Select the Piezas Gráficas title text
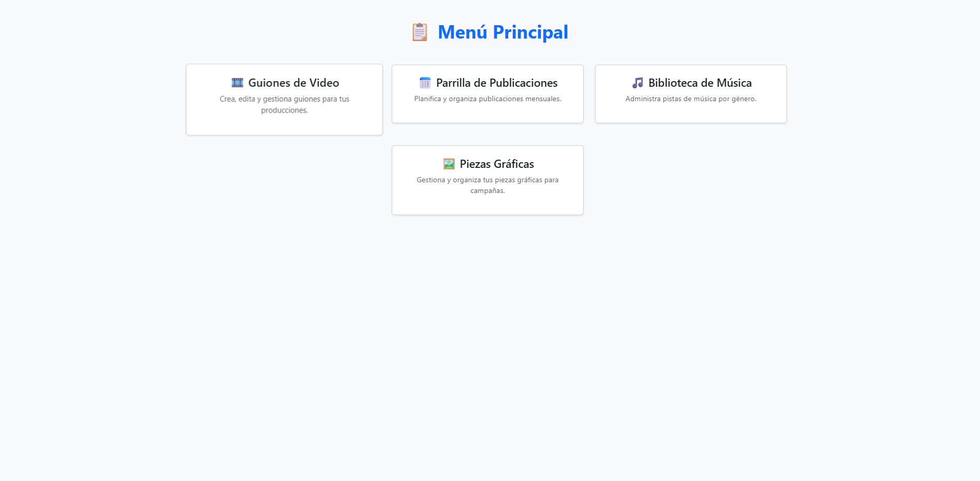 pyautogui.click(x=496, y=163)
